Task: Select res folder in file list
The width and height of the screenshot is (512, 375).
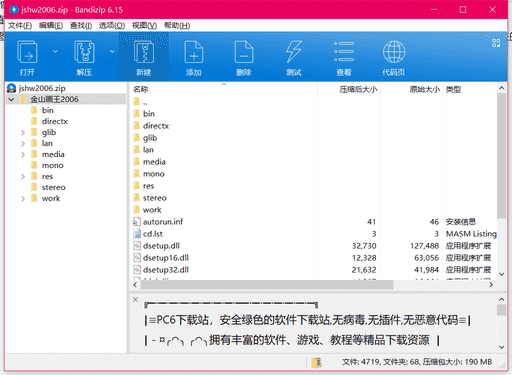Action: click(148, 186)
